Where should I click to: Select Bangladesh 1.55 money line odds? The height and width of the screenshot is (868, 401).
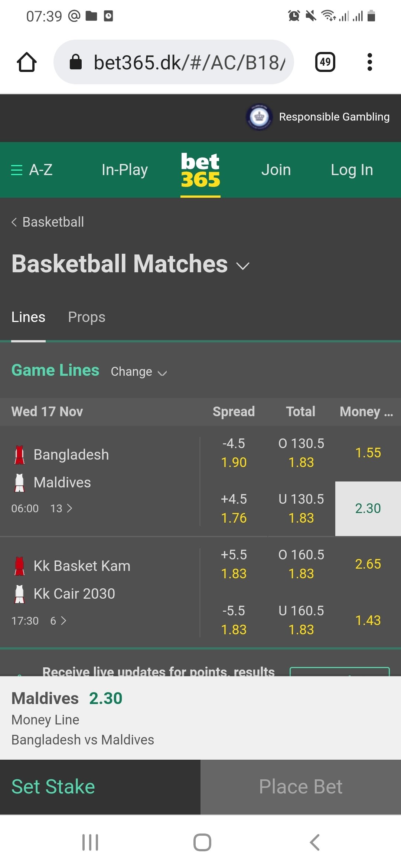point(368,453)
